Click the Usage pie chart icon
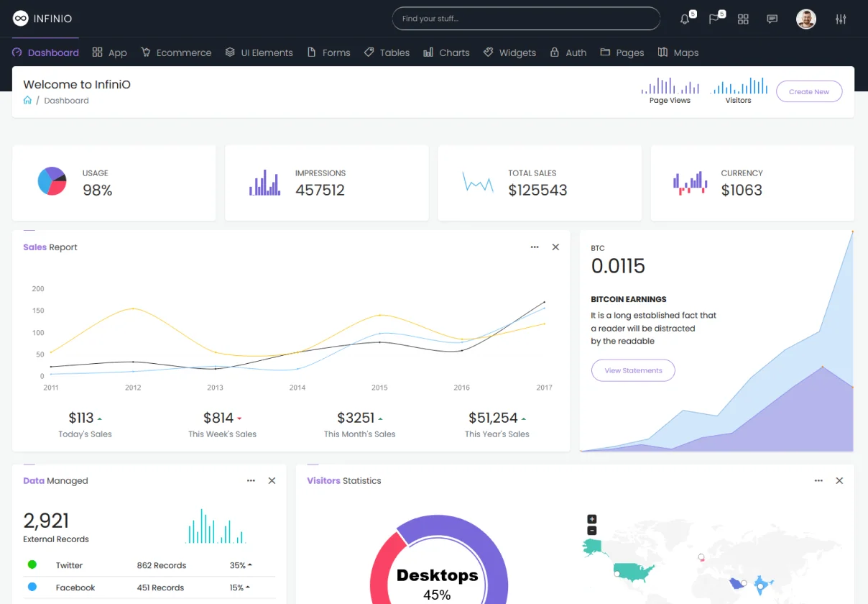Image resolution: width=868 pixels, height=604 pixels. tap(52, 181)
